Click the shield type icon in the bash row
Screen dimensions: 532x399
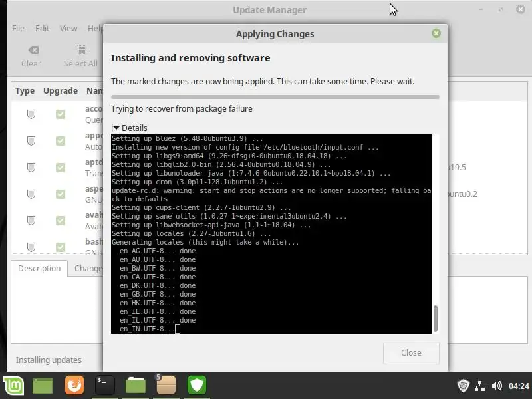pos(31,247)
